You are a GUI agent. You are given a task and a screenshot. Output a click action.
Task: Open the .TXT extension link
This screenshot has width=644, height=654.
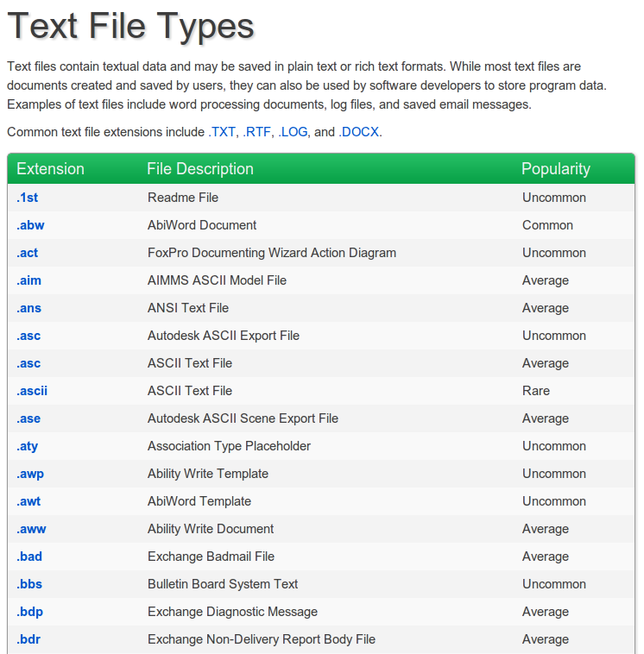pos(222,132)
